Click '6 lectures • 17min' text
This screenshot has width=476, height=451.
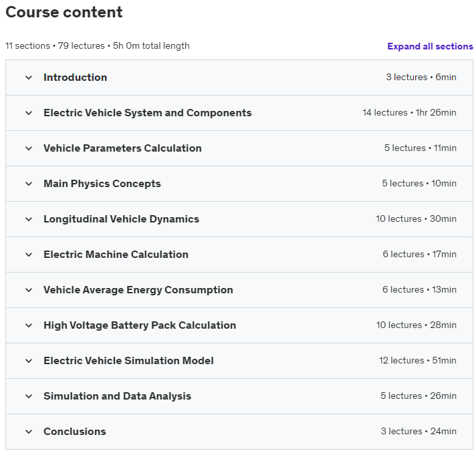[x=419, y=254]
